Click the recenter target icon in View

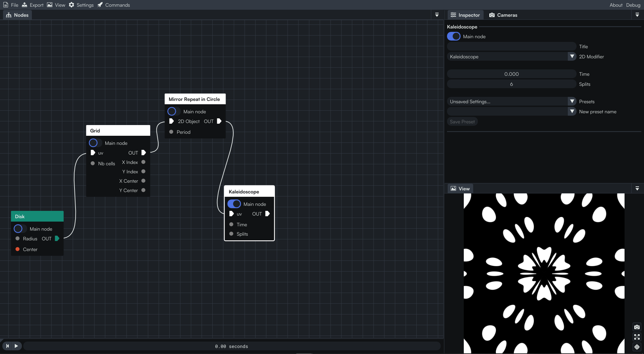click(637, 347)
